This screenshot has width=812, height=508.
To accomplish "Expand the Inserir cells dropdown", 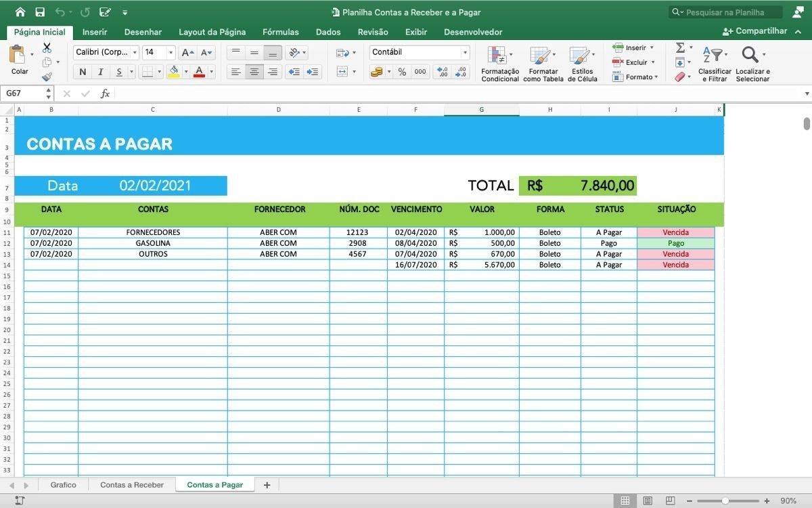I will (652, 47).
